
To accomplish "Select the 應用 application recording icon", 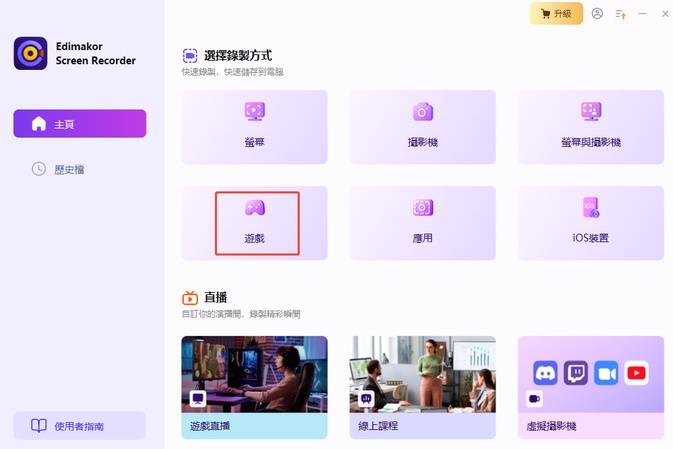I will click(423, 208).
